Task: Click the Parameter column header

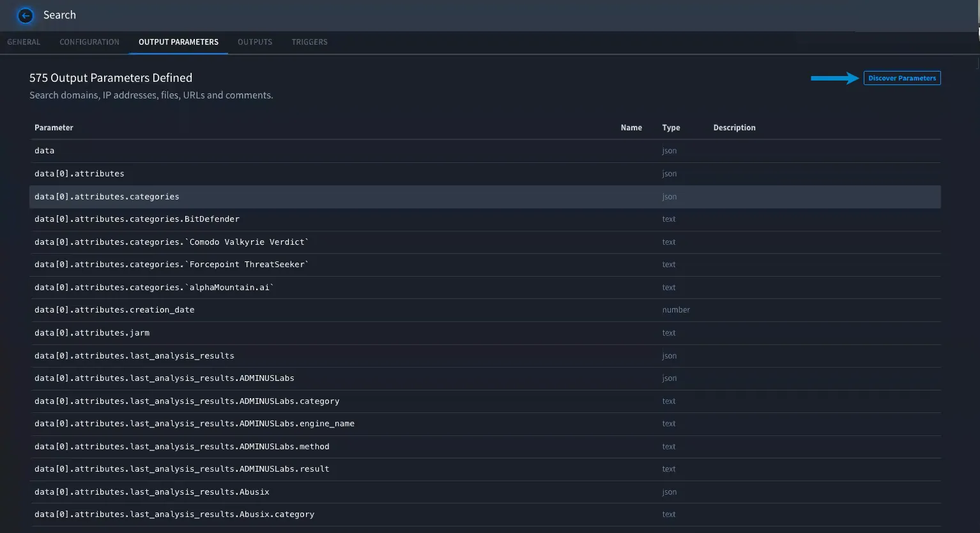Action: [x=54, y=128]
